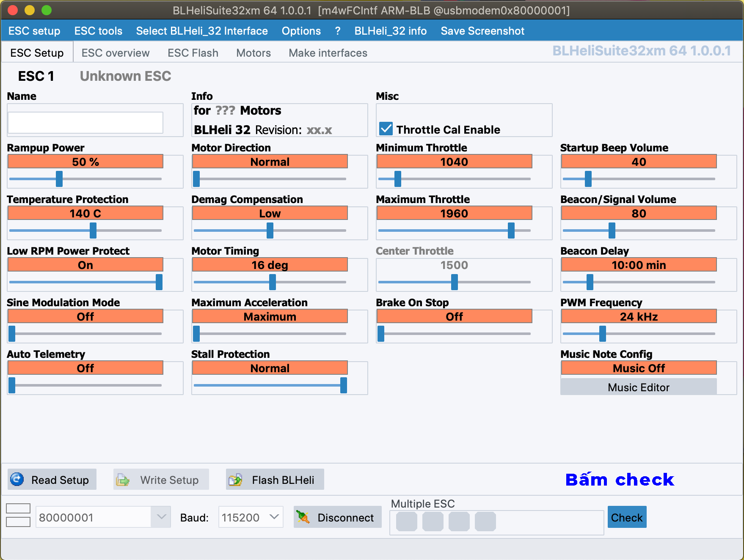Open Select BLHeli_32 Interface menu
This screenshot has width=744, height=560.
tap(202, 31)
